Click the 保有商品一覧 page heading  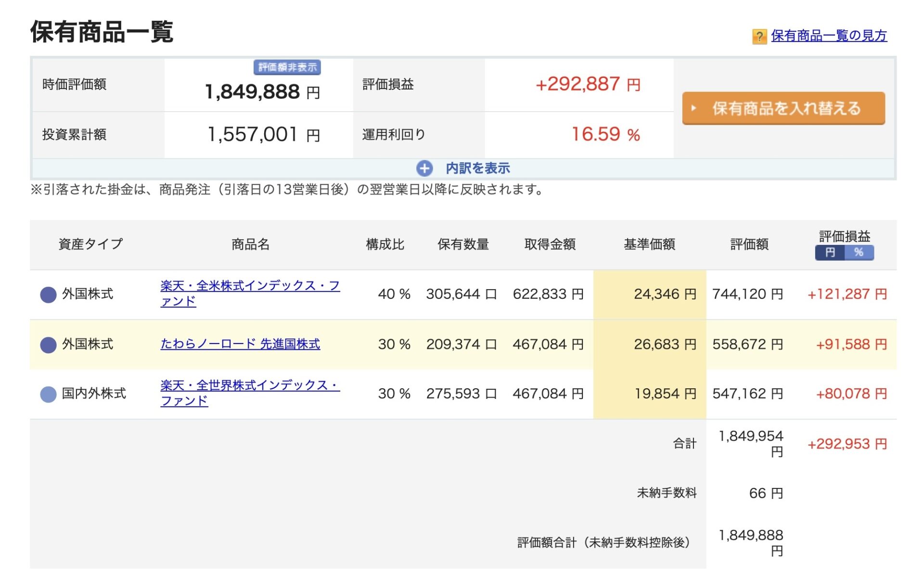point(102,32)
